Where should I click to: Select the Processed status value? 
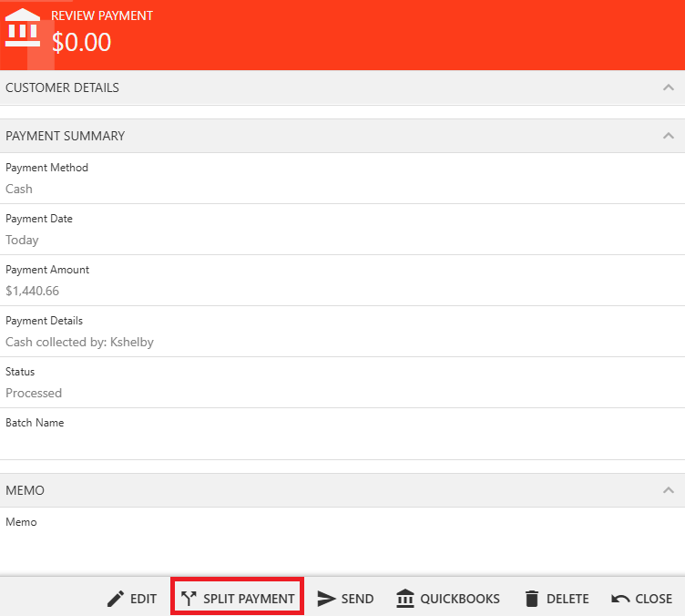(34, 393)
